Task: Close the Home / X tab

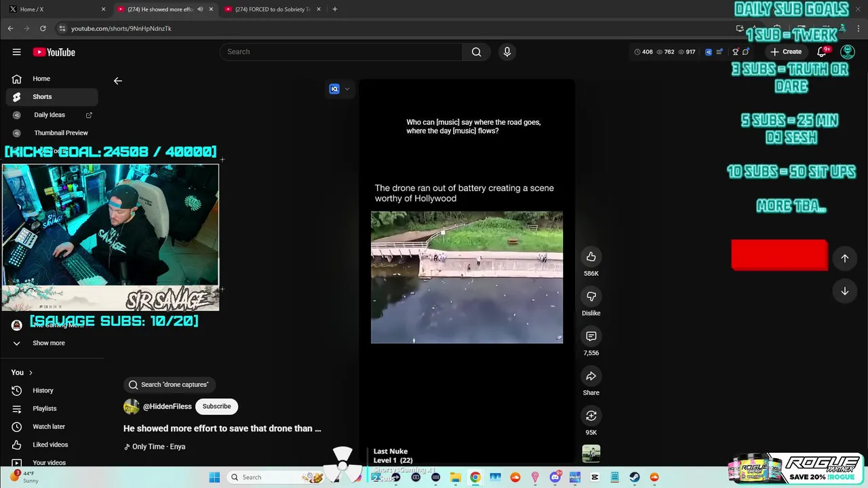Action: pos(103,9)
